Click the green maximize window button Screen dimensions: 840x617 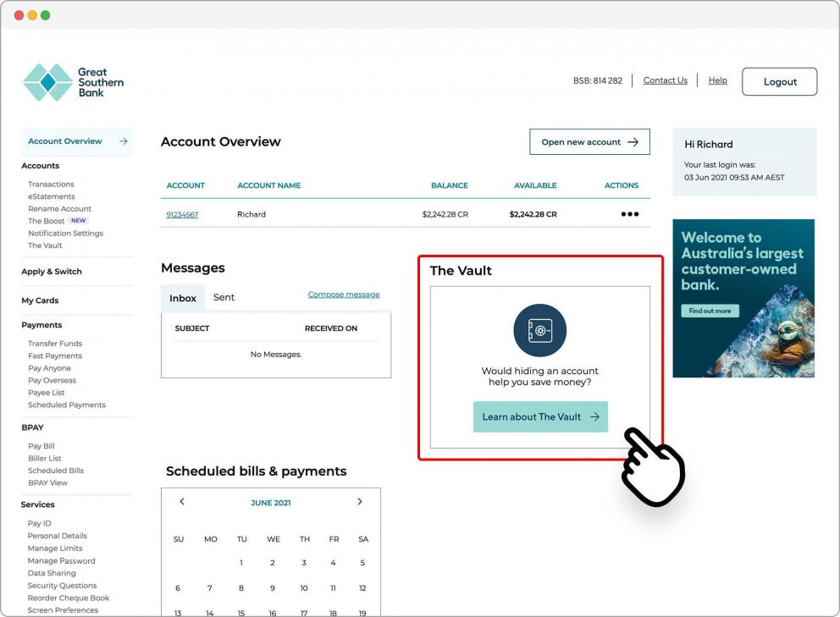pos(46,15)
